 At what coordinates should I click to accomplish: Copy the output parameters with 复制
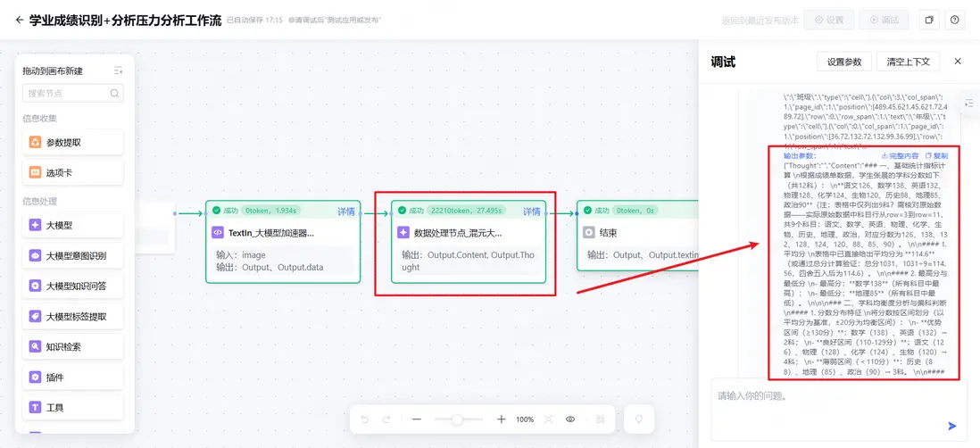pyautogui.click(x=936, y=155)
